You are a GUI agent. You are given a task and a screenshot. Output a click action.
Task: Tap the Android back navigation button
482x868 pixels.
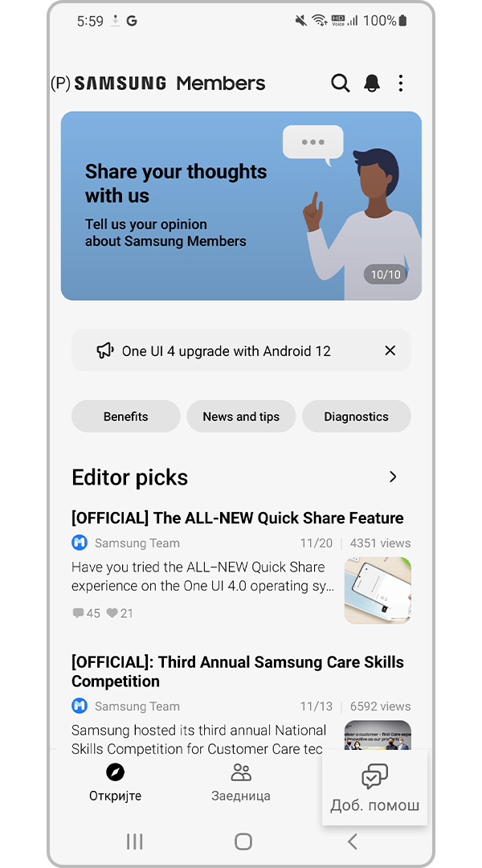tap(352, 841)
